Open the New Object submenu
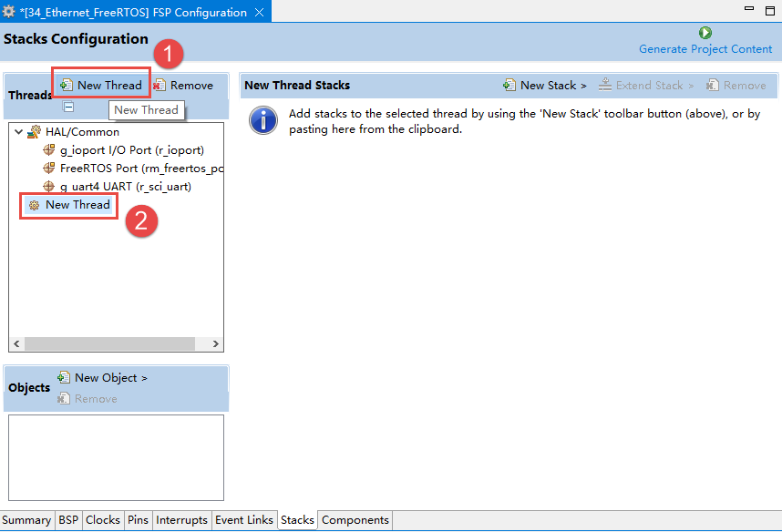This screenshot has width=782, height=532. pos(144,378)
